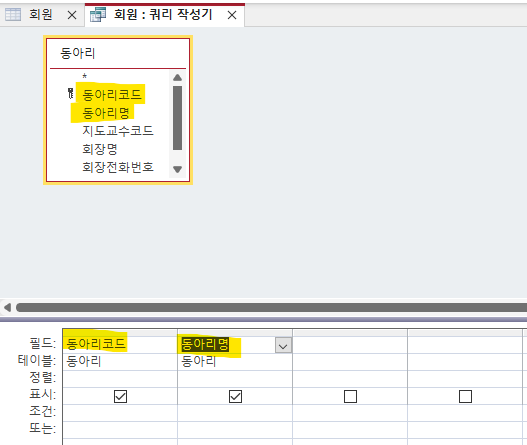Click the 동아리 table cell under 동아리명
Image resolution: width=527 pixels, height=445 pixels.
pos(235,362)
